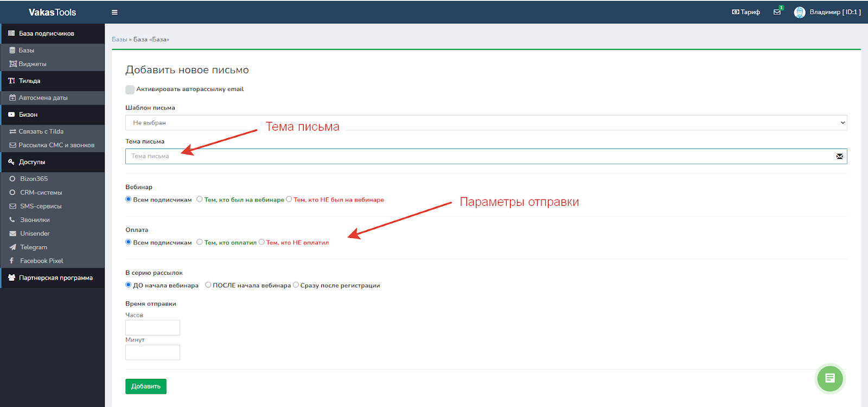Enable the Активировать авторассылку email checkbox
Screen dimensions: 868x407
click(x=130, y=89)
